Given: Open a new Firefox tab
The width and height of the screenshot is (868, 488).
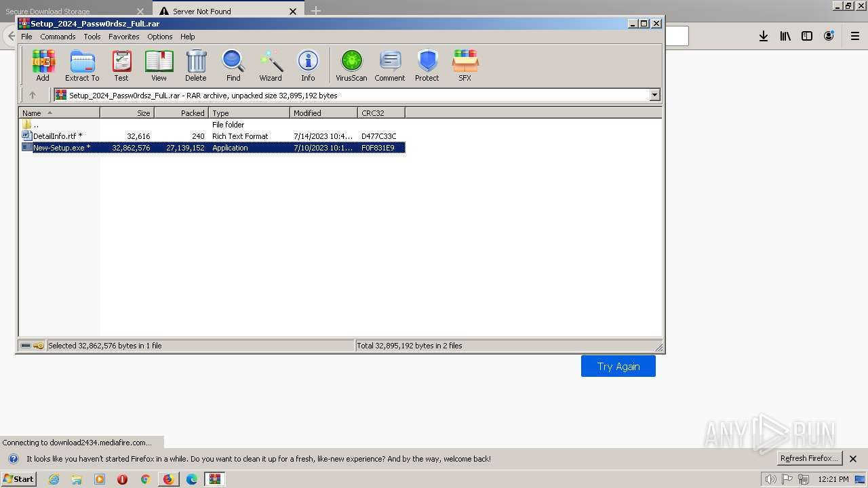Looking at the screenshot, I should pos(316,11).
